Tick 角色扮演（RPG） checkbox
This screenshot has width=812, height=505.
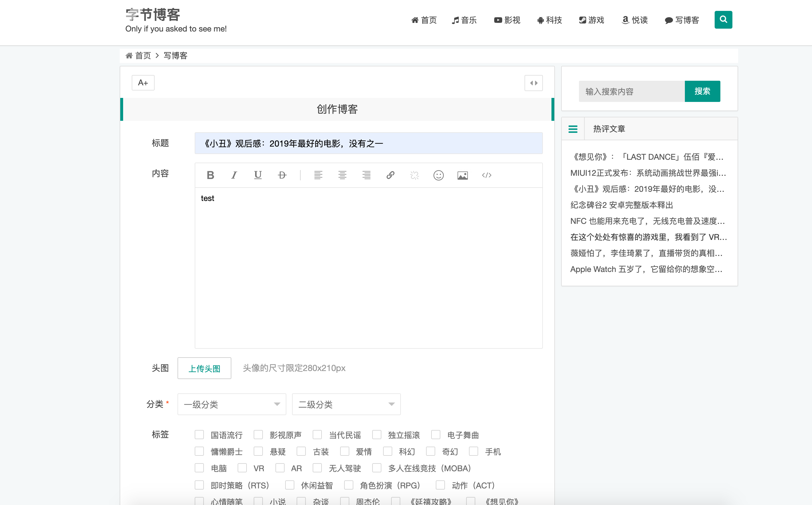349,485
